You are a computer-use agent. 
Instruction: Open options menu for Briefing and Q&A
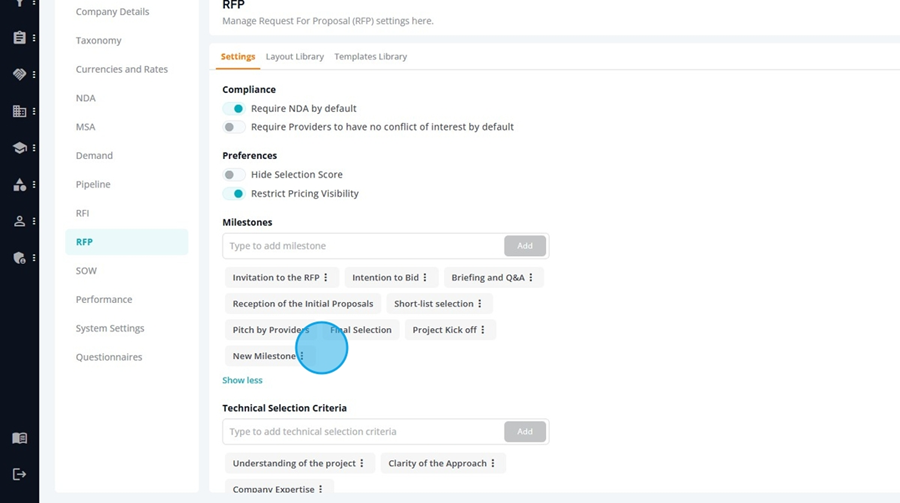tap(531, 277)
